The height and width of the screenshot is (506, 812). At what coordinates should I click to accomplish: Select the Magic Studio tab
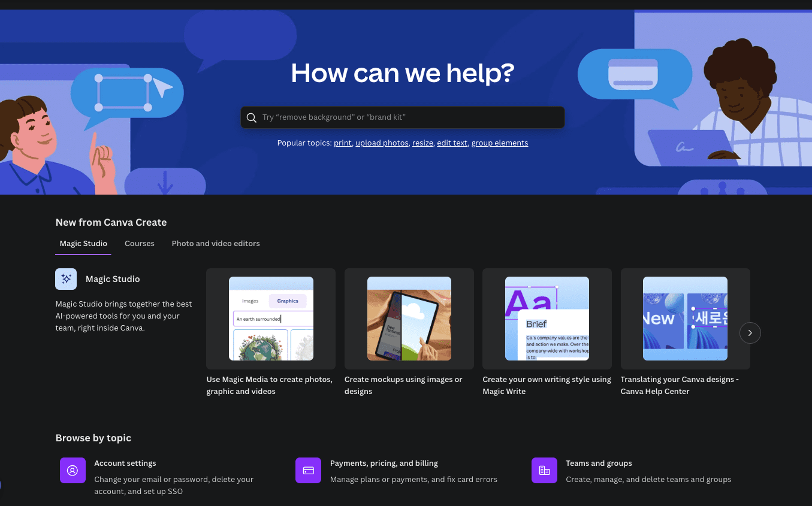(x=83, y=244)
